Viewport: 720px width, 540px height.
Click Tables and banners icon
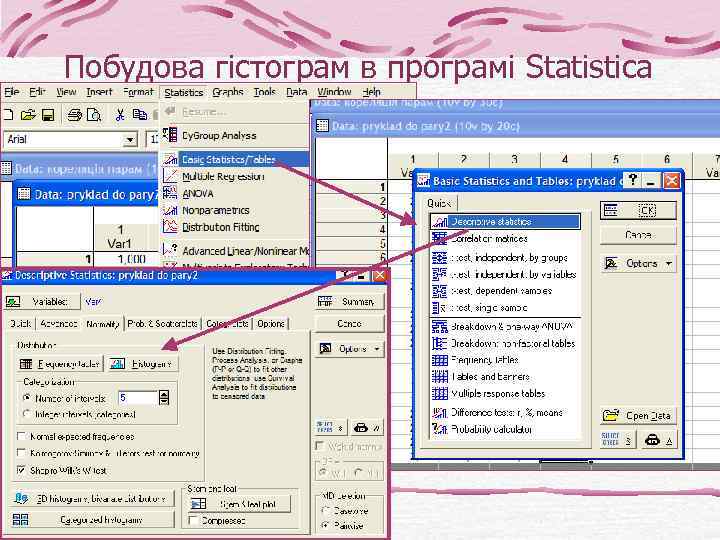(439, 377)
